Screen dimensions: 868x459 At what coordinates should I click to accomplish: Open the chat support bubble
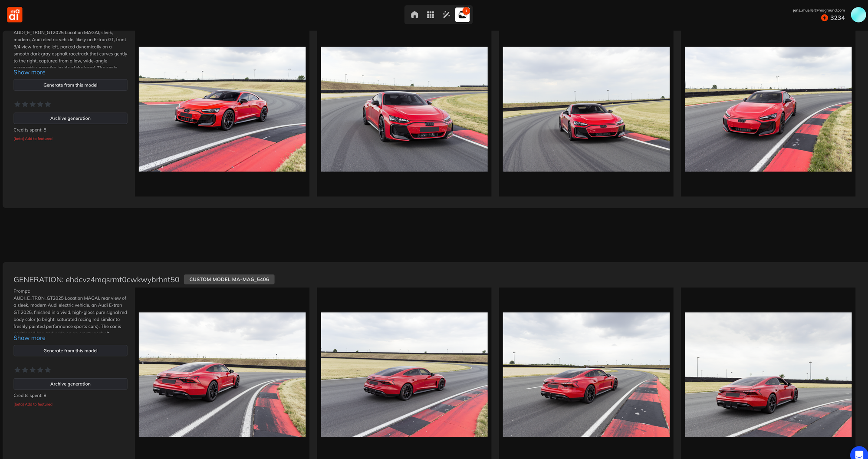pyautogui.click(x=859, y=454)
